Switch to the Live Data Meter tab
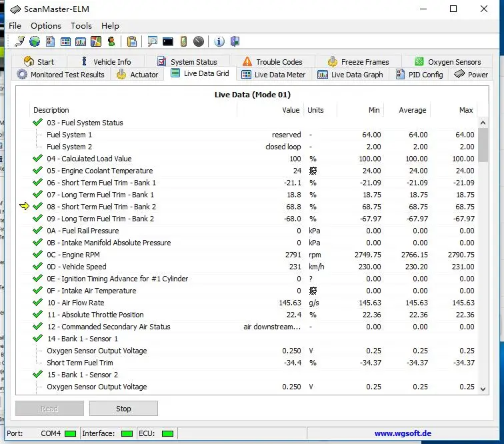The width and height of the screenshot is (504, 444). coord(273,75)
